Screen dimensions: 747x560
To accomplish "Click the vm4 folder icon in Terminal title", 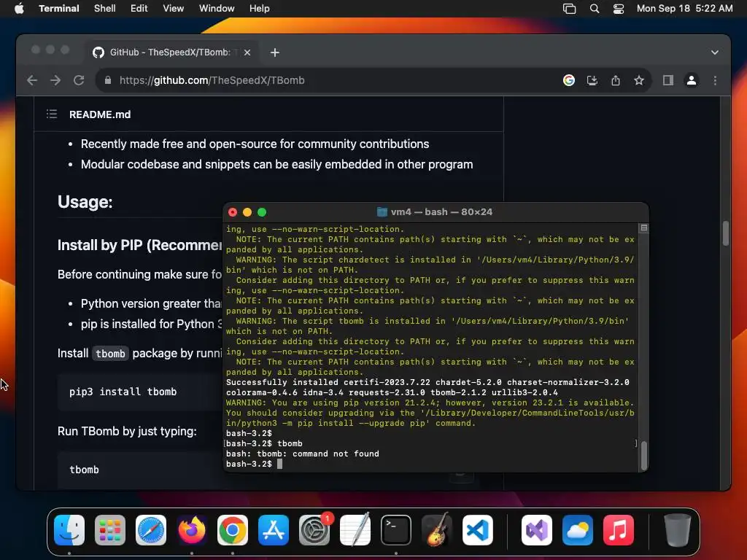I will [382, 212].
